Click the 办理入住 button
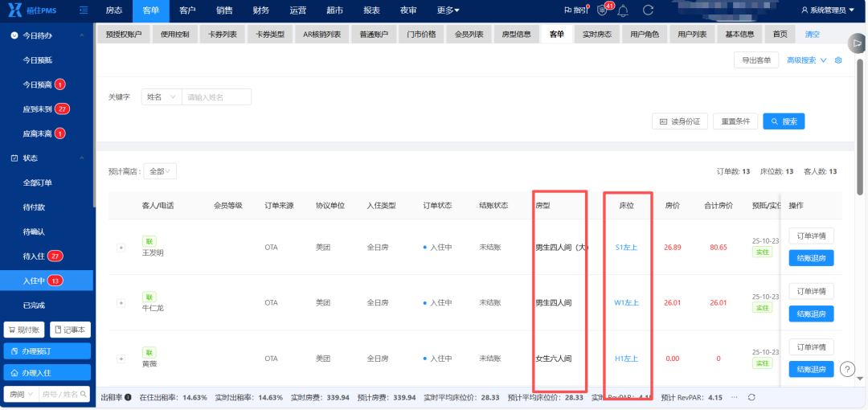The image size is (868, 410). (47, 373)
